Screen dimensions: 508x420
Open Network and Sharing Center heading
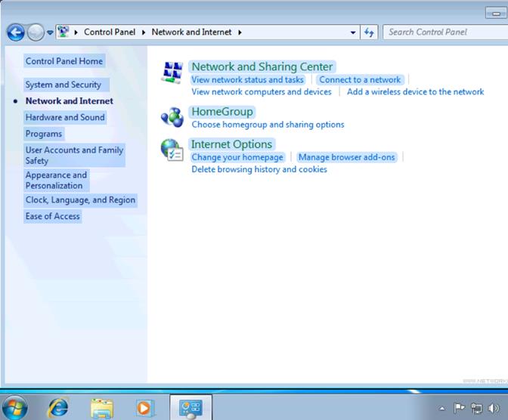click(x=262, y=66)
